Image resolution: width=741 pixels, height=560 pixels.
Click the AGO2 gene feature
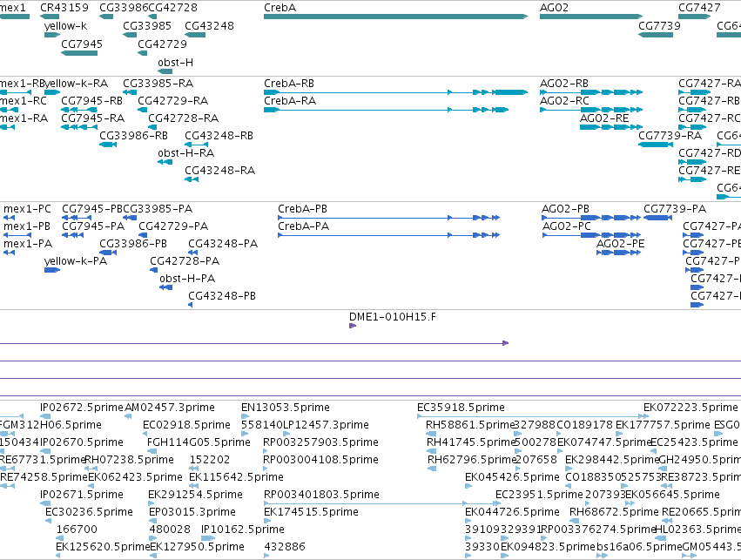(590, 17)
